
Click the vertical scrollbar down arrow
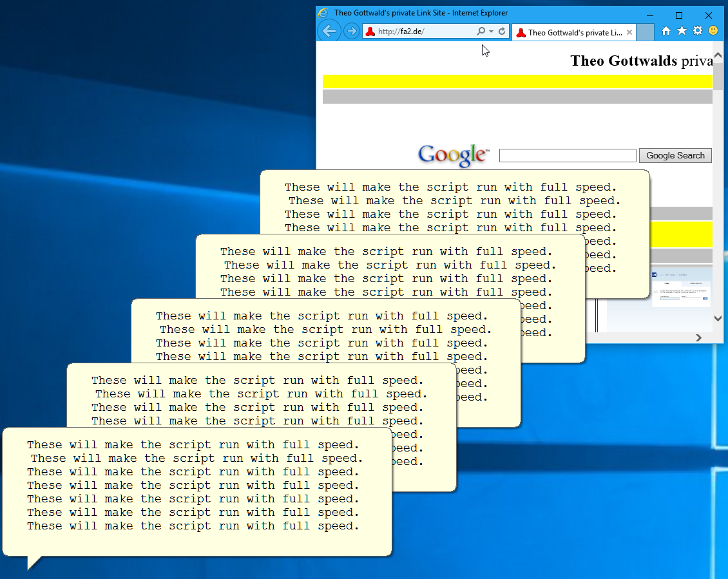tap(718, 318)
